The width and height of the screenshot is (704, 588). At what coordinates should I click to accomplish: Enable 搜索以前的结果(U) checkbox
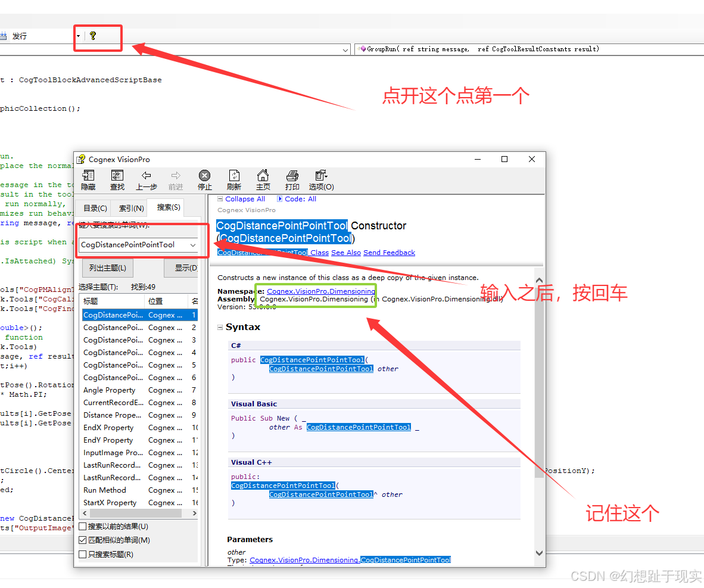(x=83, y=527)
